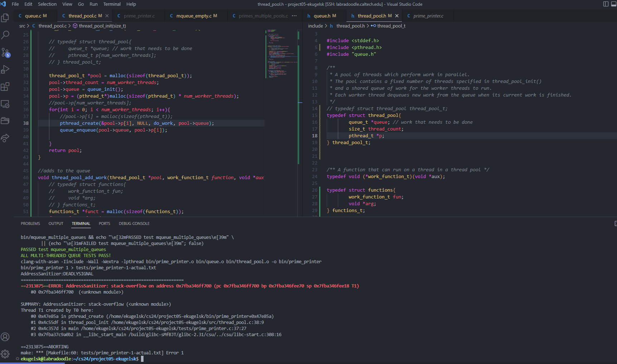Toggle the primary side bar layout button
The height and width of the screenshot is (364, 617).
pos(606,4)
